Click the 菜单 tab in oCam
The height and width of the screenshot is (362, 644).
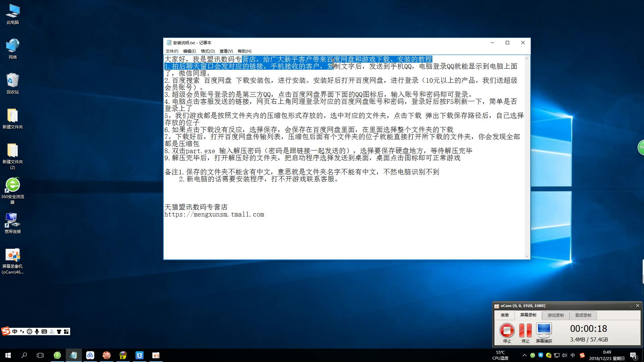point(504,315)
